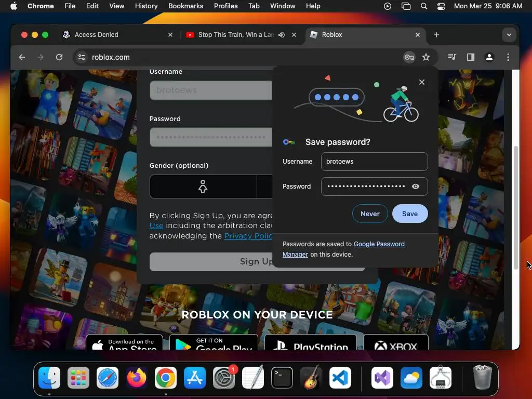
Task: Bookmark this page with the star icon
Action: tap(426, 57)
